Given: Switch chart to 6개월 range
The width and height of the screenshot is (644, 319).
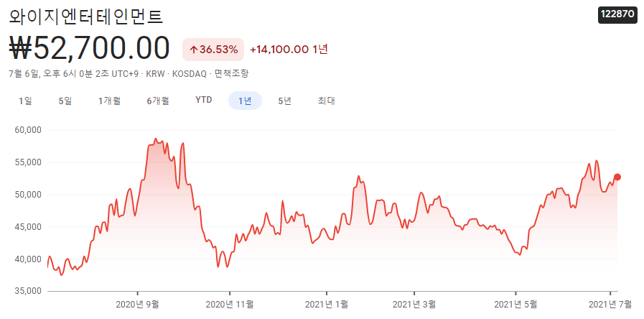Looking at the screenshot, I should [x=158, y=101].
